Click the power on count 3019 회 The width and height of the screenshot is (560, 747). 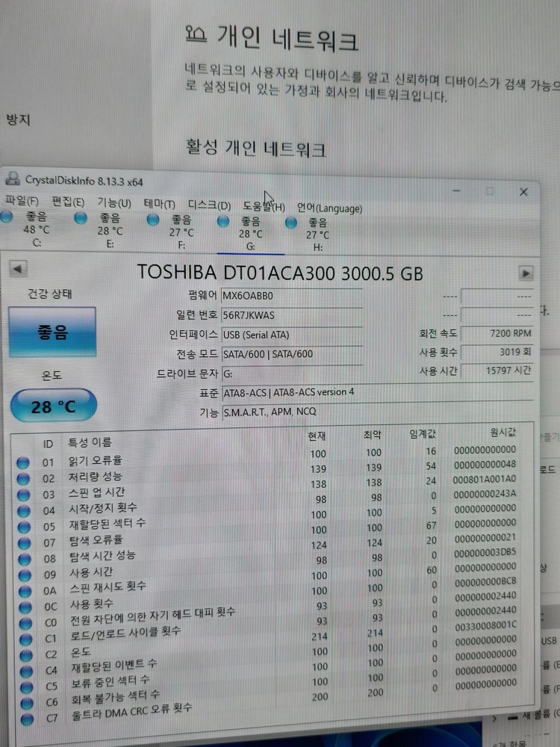(x=497, y=352)
